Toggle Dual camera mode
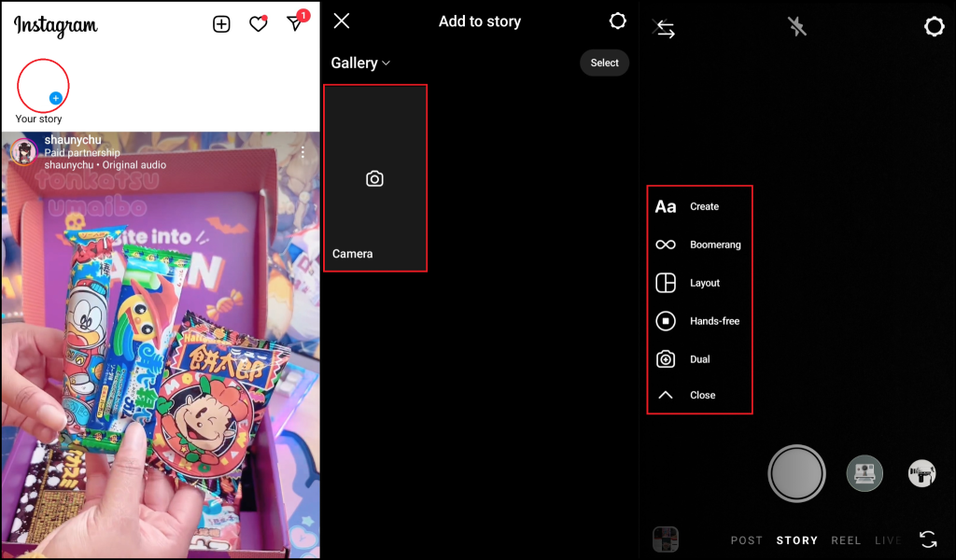The image size is (956, 560). point(666,359)
